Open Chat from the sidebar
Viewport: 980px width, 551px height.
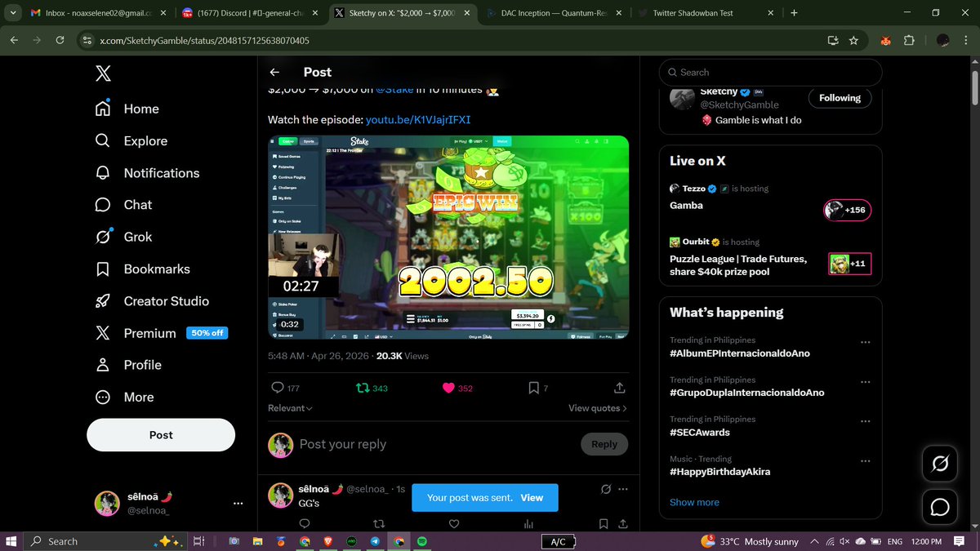pyautogui.click(x=123, y=205)
